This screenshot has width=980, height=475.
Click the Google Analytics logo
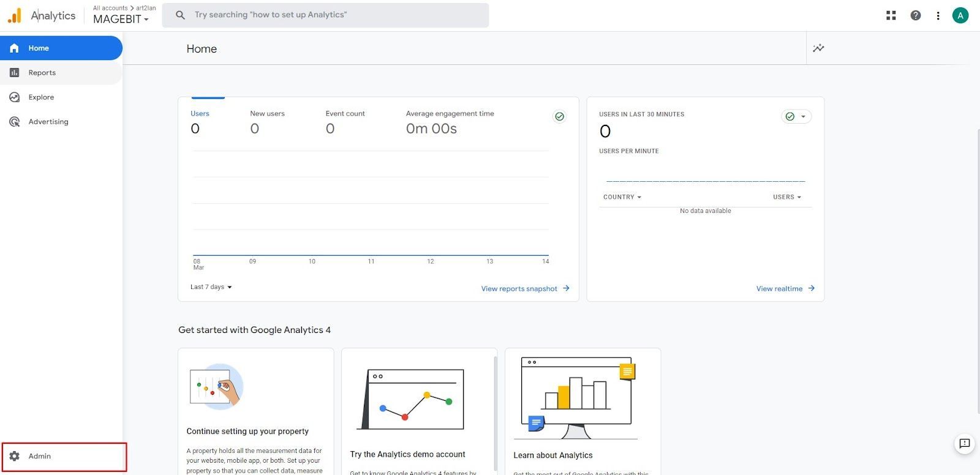[x=15, y=15]
